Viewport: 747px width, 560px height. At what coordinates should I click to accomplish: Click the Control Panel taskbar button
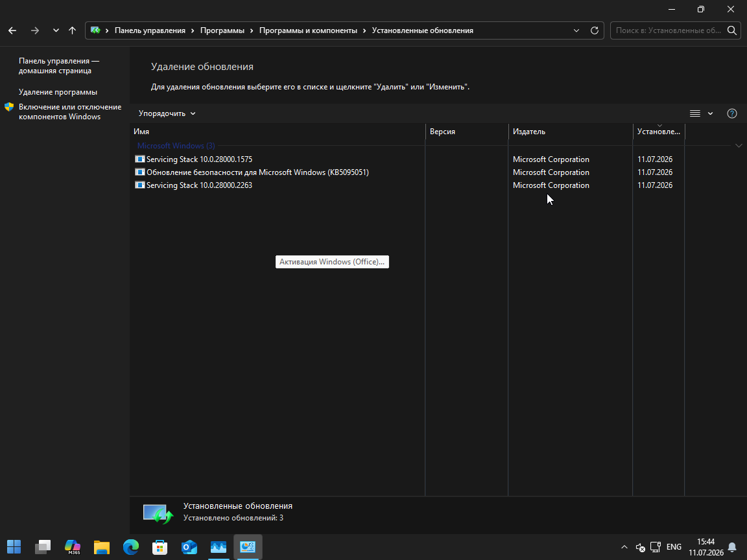point(248,546)
